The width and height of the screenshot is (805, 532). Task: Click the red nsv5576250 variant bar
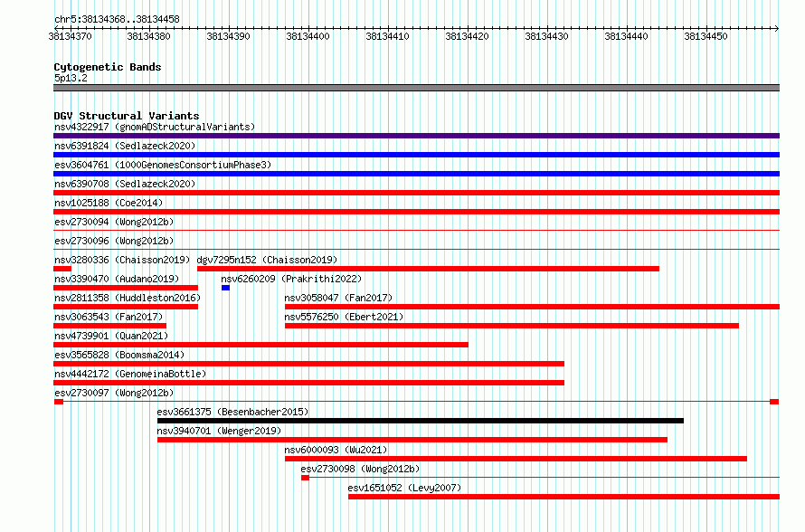pyautogui.click(x=512, y=326)
